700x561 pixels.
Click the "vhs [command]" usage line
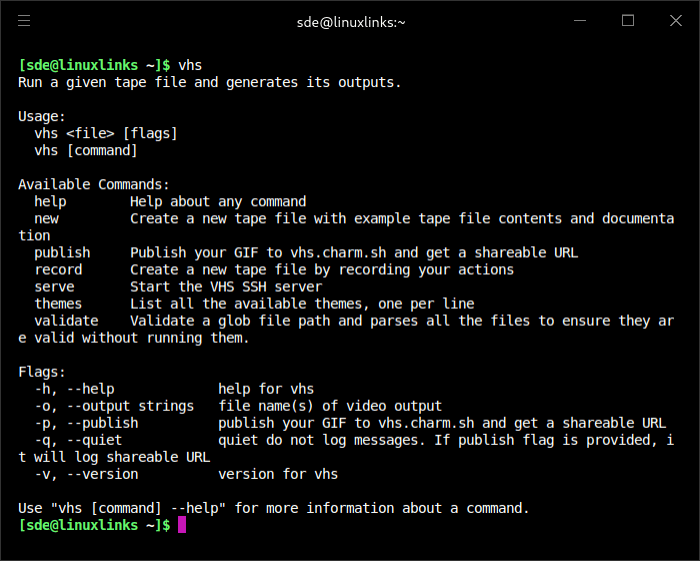[86, 150]
